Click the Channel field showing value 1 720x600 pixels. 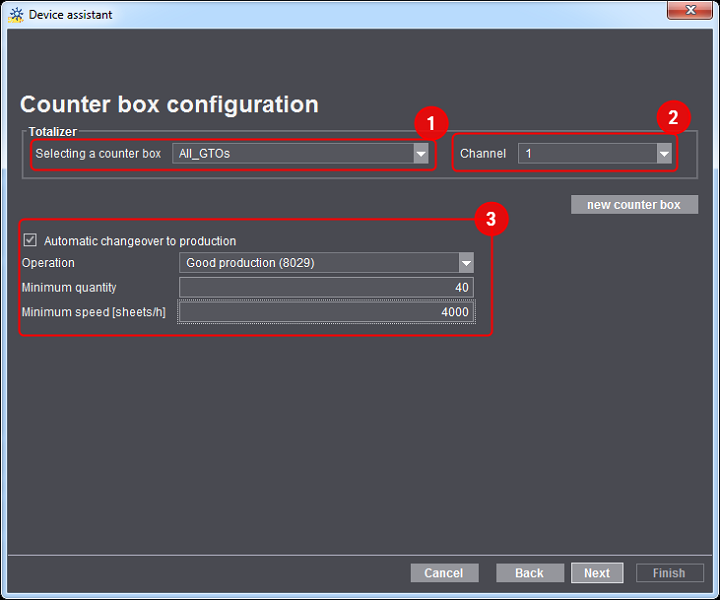click(586, 154)
